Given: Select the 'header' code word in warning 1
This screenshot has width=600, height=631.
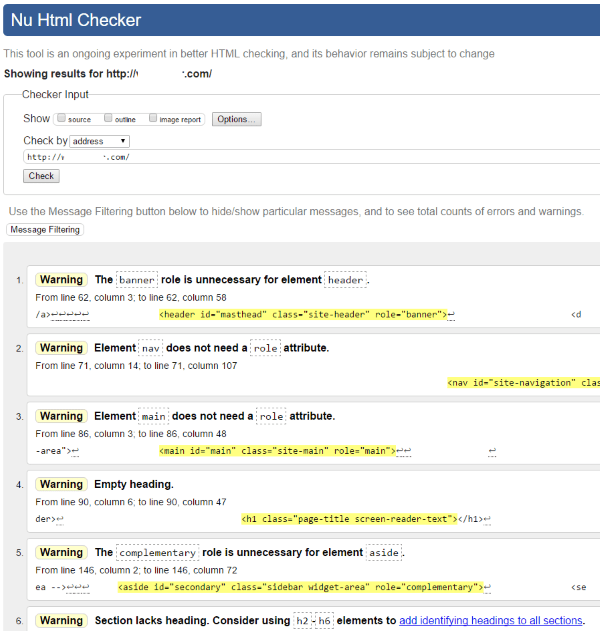Looking at the screenshot, I should [345, 280].
